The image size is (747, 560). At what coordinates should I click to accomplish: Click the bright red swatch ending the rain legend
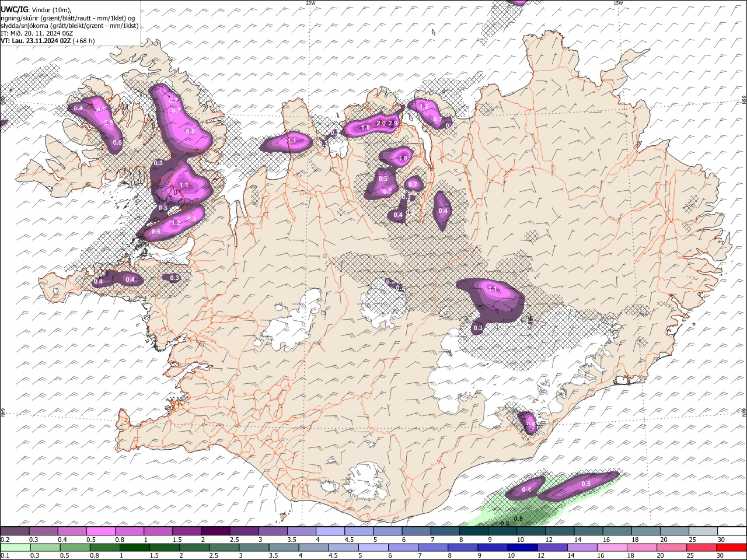click(731, 547)
